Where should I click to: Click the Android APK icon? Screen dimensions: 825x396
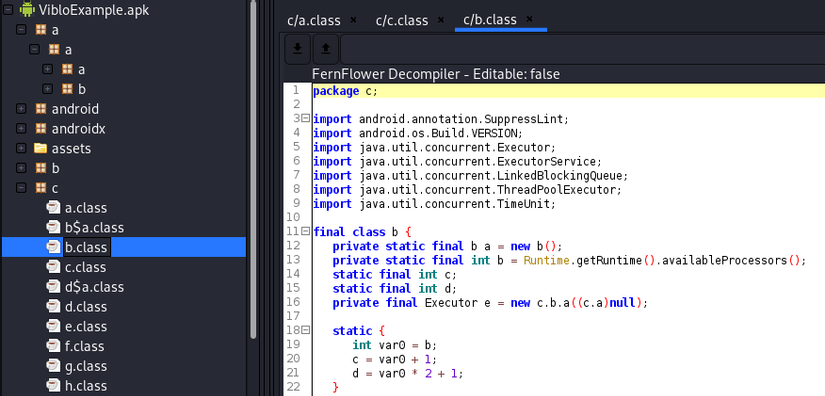[26, 9]
